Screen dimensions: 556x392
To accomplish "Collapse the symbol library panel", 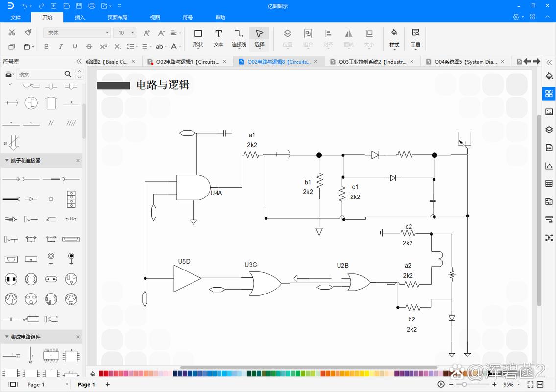I will 79,61.
